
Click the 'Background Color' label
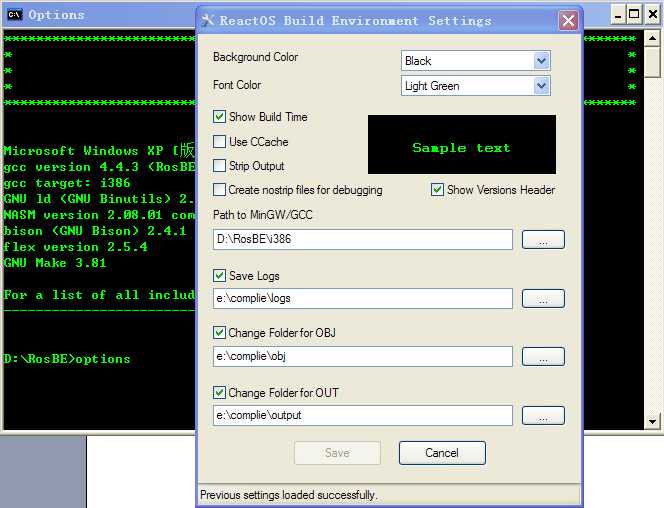click(255, 57)
